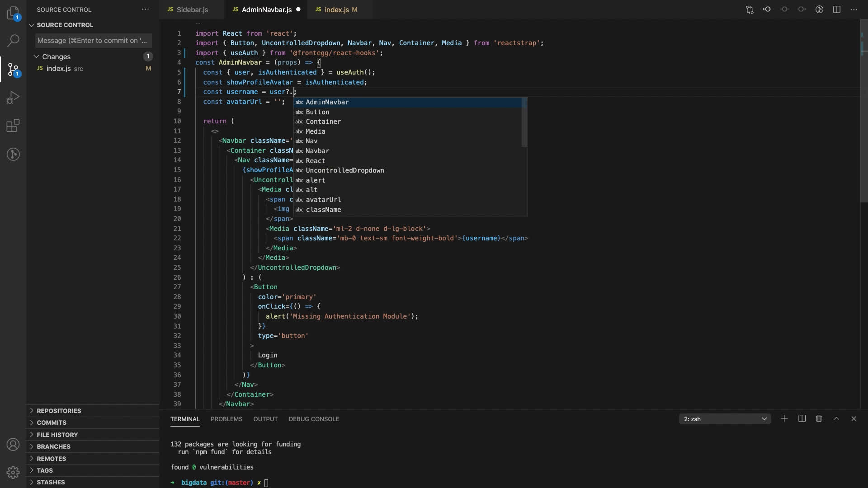Select Container suggestion in autocomplete
This screenshot has width=868, height=488.
[407, 122]
